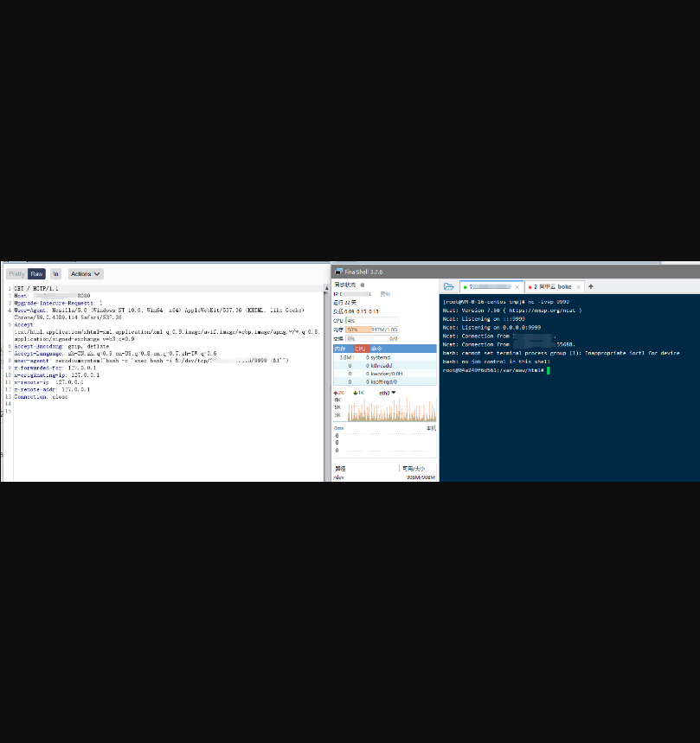Click the sync status indicator dot
This screenshot has width=700, height=743.
[x=363, y=285]
